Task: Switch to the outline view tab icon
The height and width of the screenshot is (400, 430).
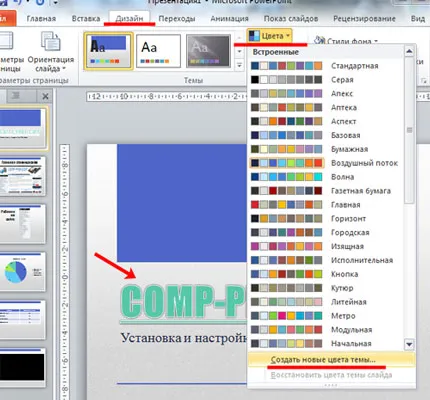Action: pos(15,96)
